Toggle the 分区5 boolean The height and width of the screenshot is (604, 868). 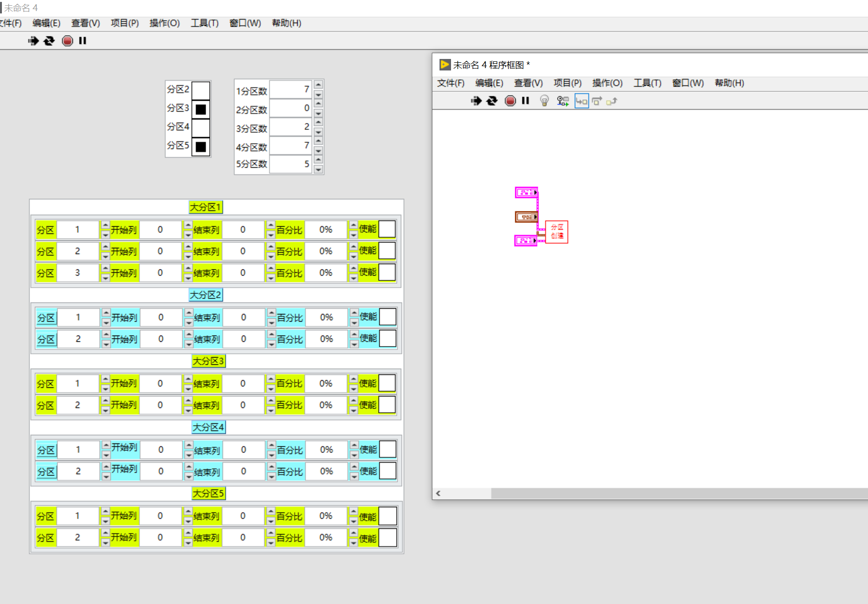coord(201,147)
